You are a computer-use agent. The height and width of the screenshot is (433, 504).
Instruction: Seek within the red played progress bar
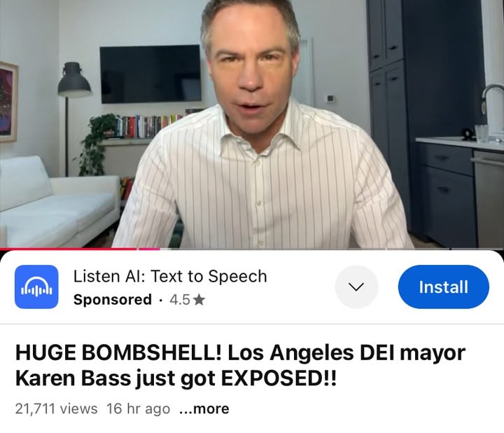(69, 249)
